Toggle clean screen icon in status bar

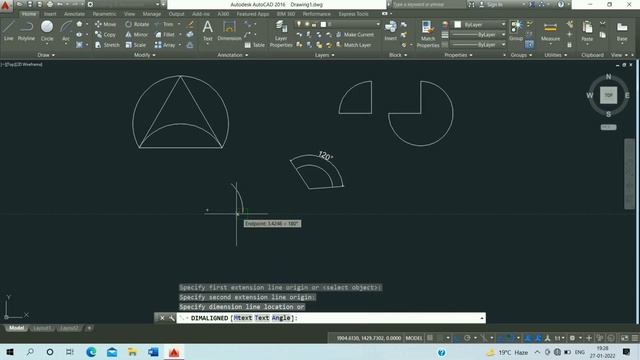[x=624, y=338]
